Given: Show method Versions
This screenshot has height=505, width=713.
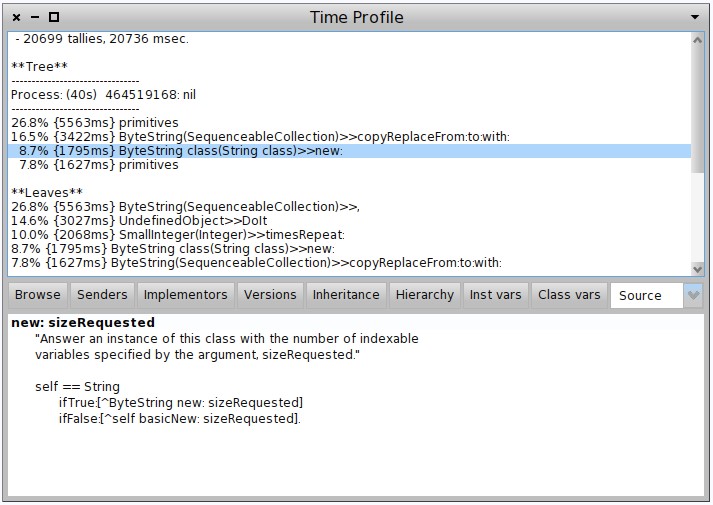Looking at the screenshot, I should point(270,295).
